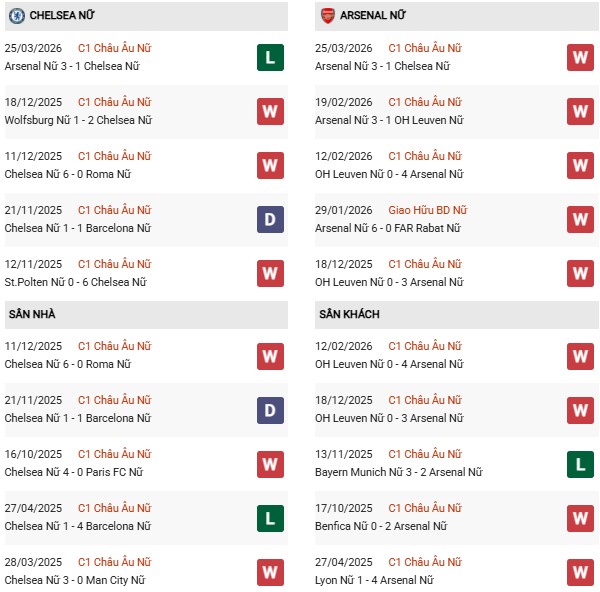Image resolution: width=600 pixels, height=592 pixels.
Task: Click the L badge in Chelsea's 25/03/2026 row
Action: click(270, 57)
